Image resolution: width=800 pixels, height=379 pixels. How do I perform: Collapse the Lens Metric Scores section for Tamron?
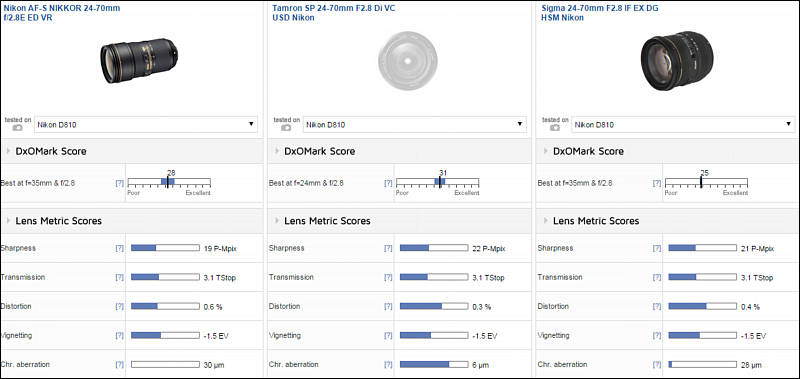pyautogui.click(x=277, y=221)
